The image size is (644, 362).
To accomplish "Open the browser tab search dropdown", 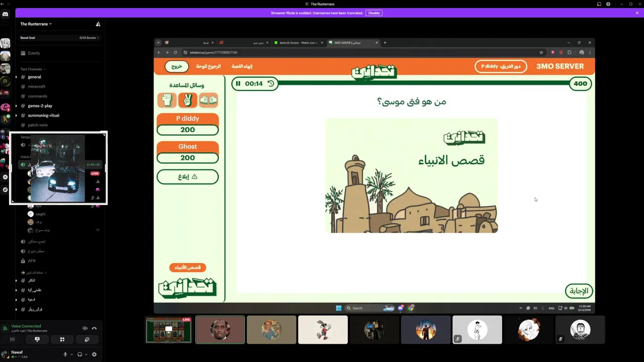I will (158, 43).
